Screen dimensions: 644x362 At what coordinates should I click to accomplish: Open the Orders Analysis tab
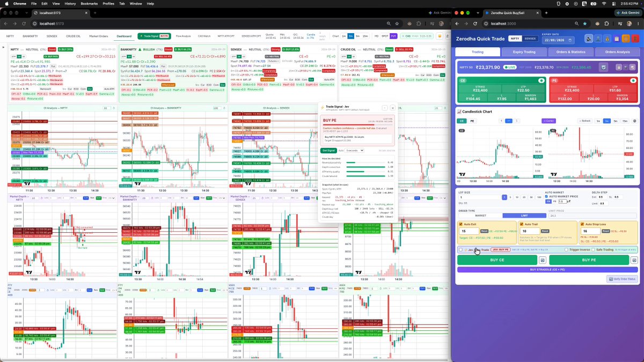point(617,52)
